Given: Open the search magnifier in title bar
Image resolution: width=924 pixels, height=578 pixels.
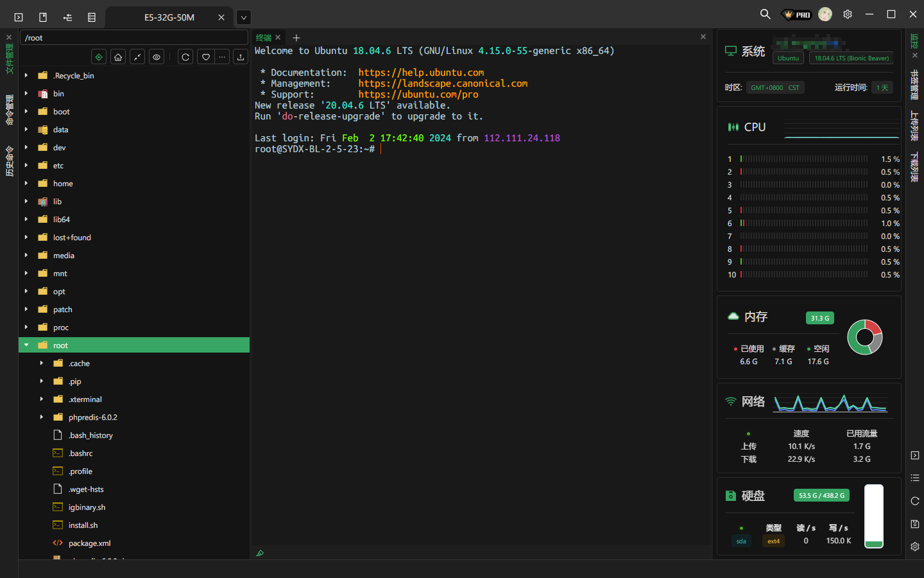Looking at the screenshot, I should pyautogui.click(x=765, y=14).
